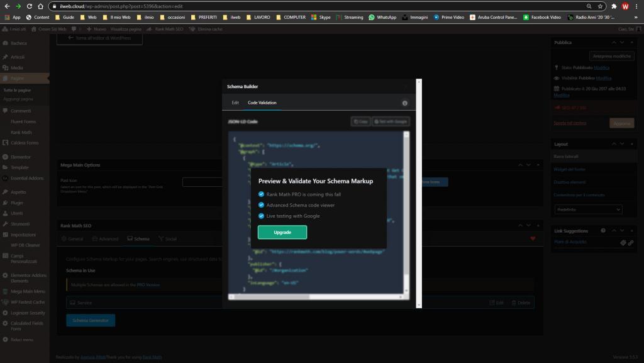
Task: Open the General tab in Rank Math SEO
Action: click(x=72, y=238)
